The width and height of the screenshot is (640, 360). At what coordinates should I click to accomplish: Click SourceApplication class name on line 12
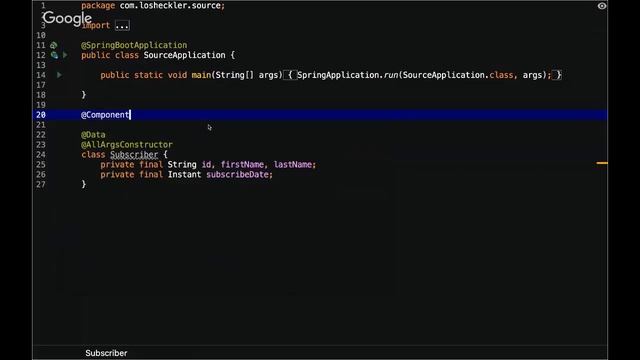[184, 55]
